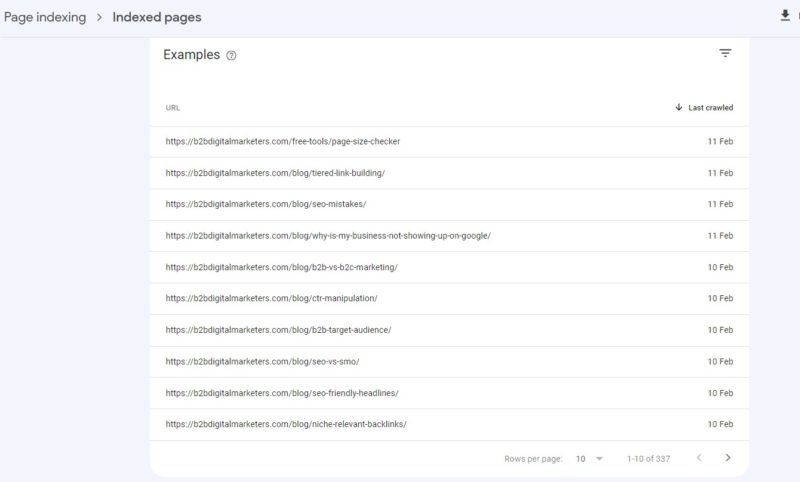Go to next page of results
The image size is (800, 482).
point(727,458)
